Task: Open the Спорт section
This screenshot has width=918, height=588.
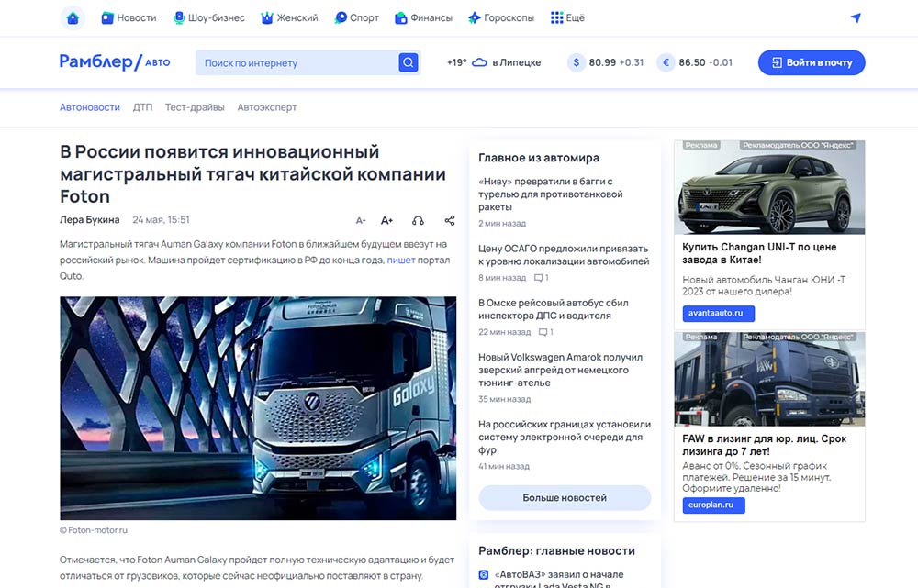Action: 356,18
